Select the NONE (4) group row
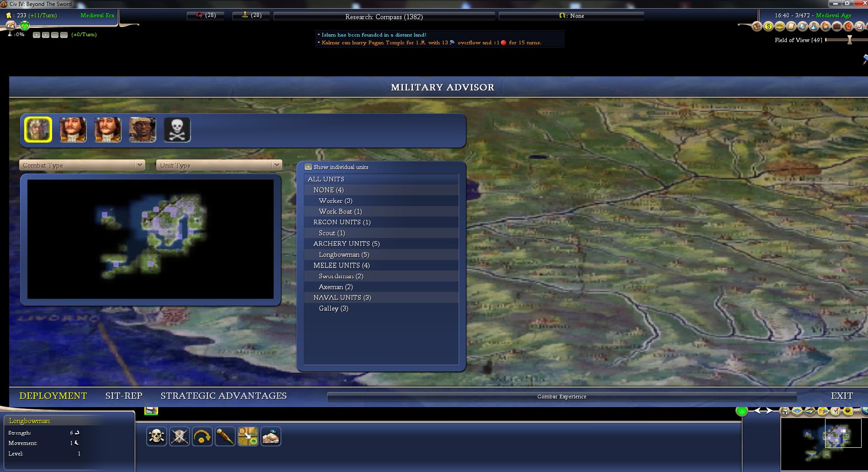The width and height of the screenshot is (868, 472). [381, 190]
